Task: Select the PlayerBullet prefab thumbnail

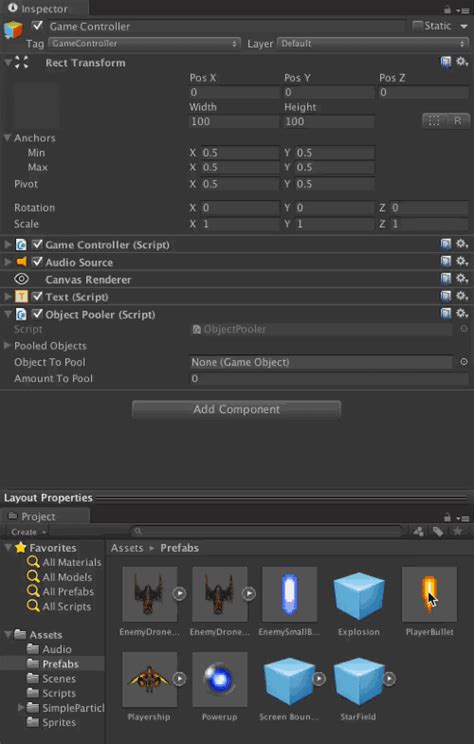Action: click(429, 594)
